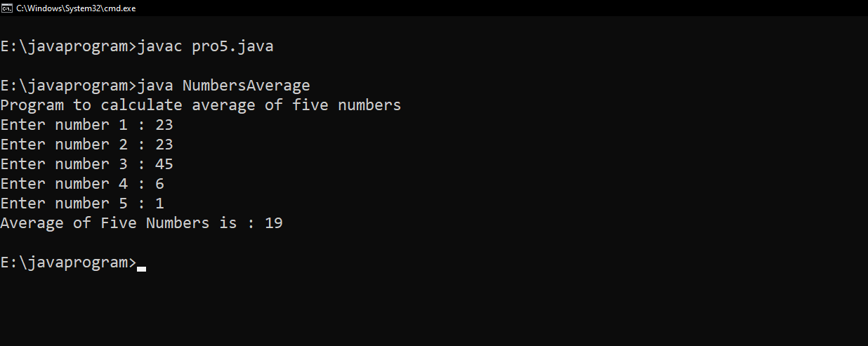Click the final E:\javaprogram> prompt text
868x346 pixels.
click(x=68, y=262)
